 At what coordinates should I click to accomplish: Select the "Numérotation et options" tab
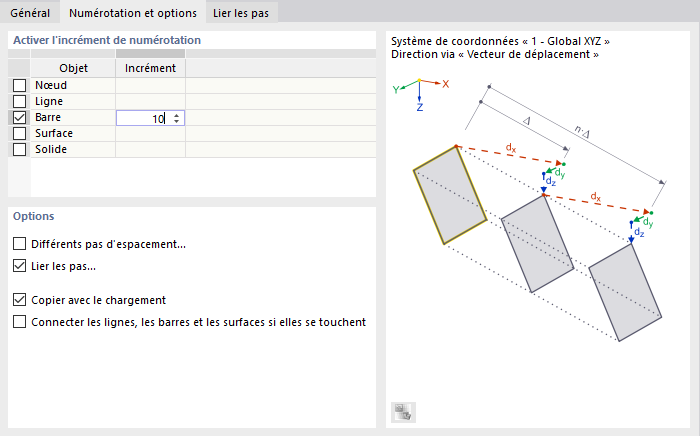click(x=131, y=13)
